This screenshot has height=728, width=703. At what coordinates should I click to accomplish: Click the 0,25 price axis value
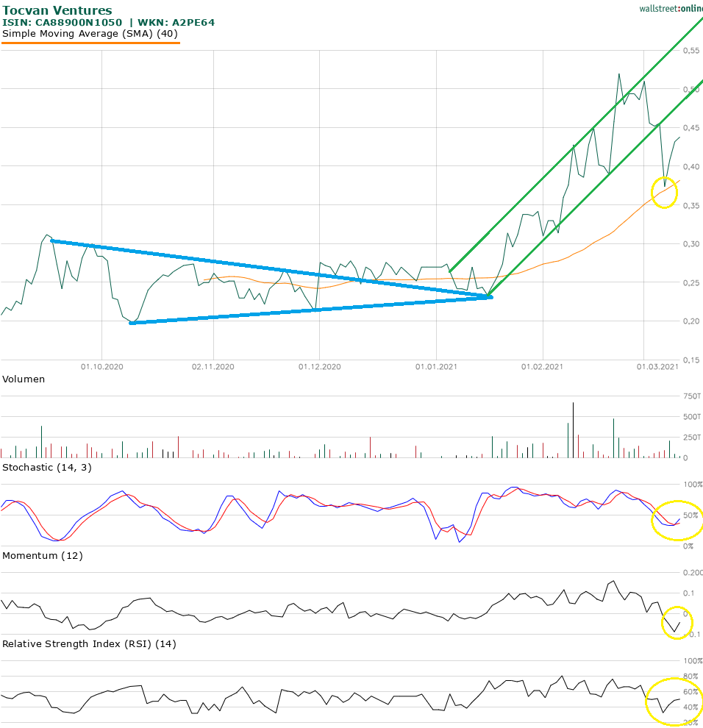click(691, 283)
